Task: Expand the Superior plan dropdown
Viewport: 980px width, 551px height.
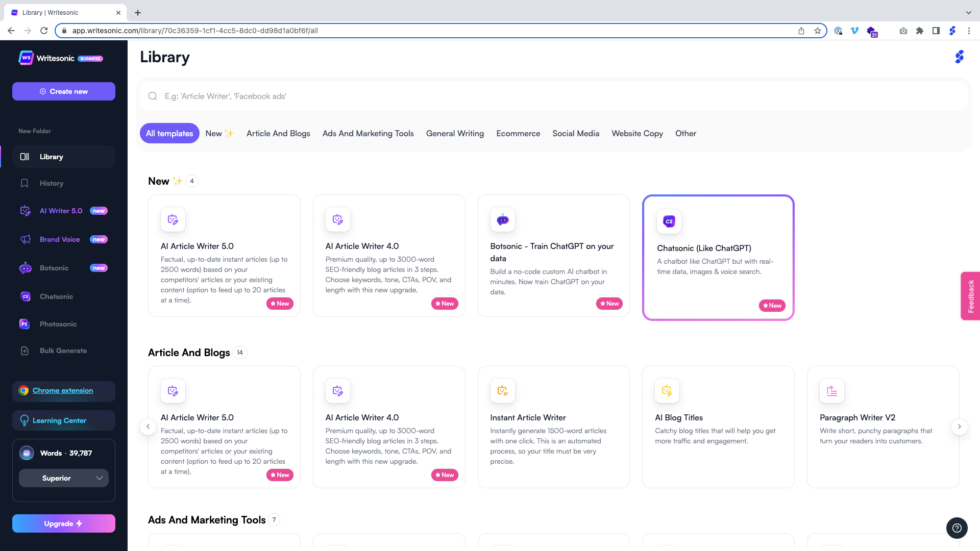Action: tap(63, 478)
